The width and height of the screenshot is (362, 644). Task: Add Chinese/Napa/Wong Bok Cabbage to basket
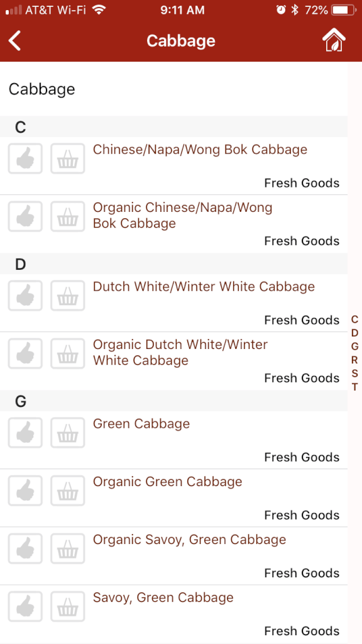(68, 158)
